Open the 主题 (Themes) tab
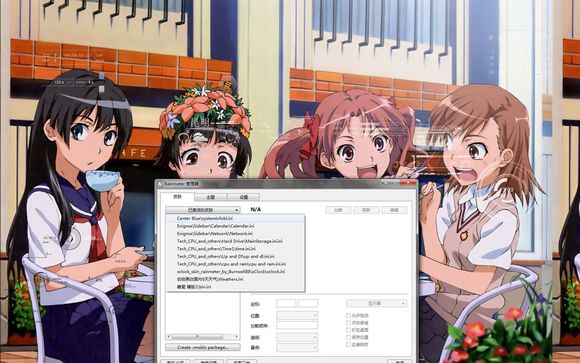This screenshot has height=363, width=580. click(x=210, y=197)
